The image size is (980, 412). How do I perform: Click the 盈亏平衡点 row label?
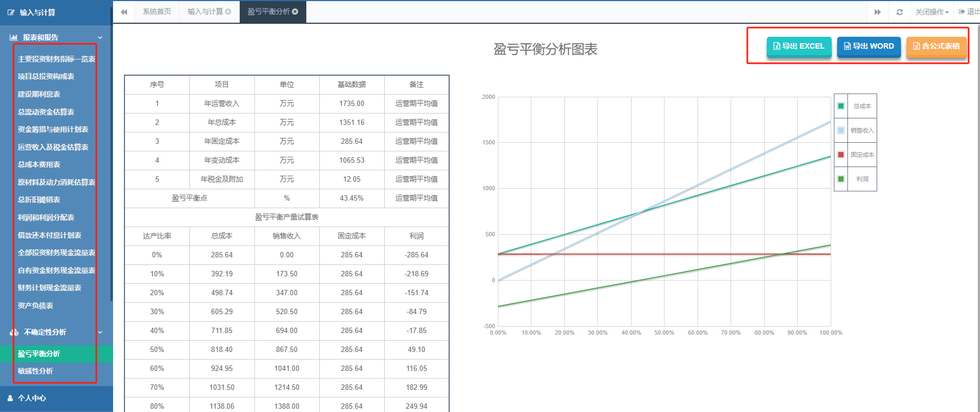[189, 198]
